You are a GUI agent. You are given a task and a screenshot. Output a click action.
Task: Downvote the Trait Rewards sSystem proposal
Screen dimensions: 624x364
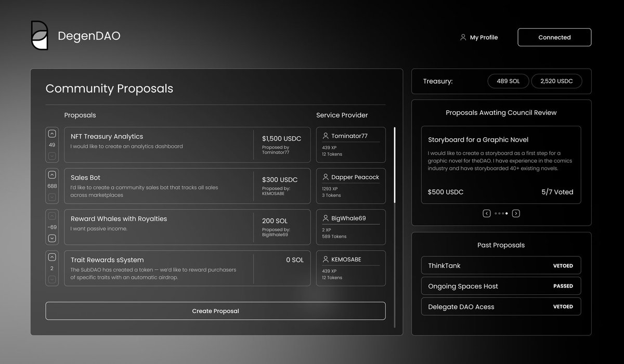click(x=52, y=279)
